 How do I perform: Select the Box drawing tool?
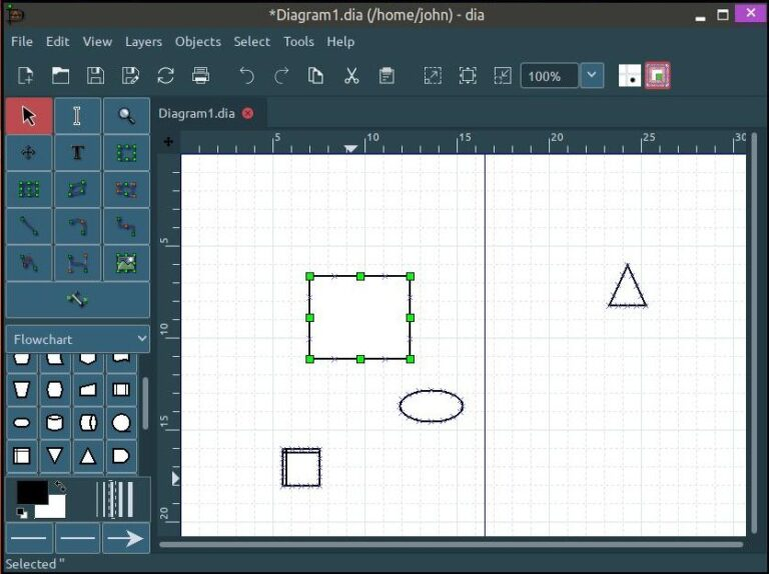coord(127,153)
